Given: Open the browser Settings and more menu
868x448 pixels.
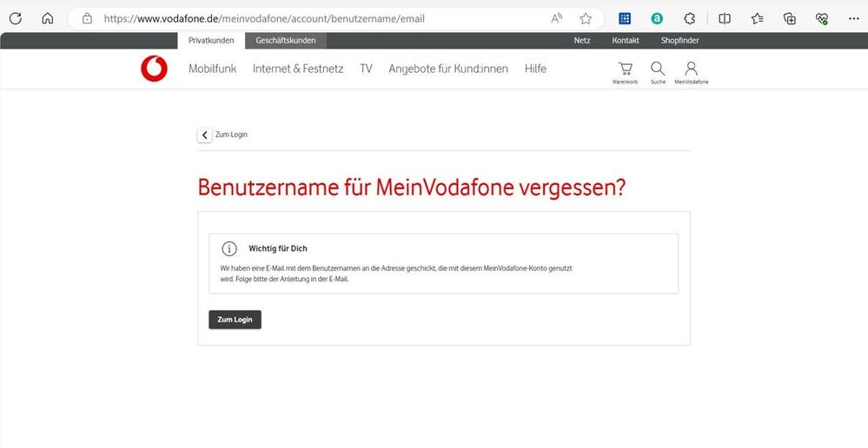Looking at the screenshot, I should (853, 19).
